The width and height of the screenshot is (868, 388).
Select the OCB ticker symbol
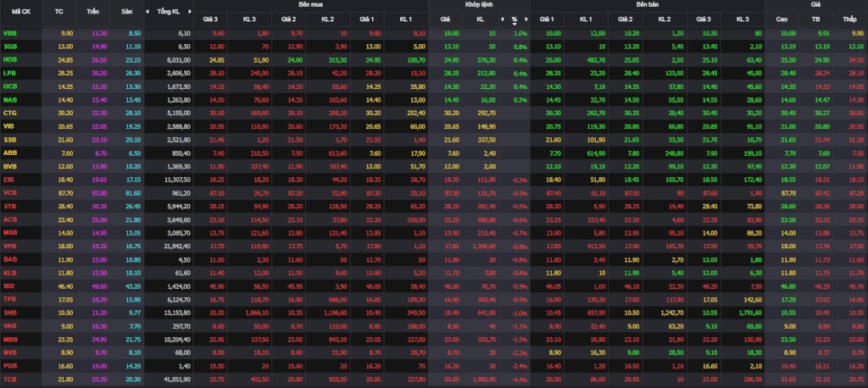(x=10, y=86)
